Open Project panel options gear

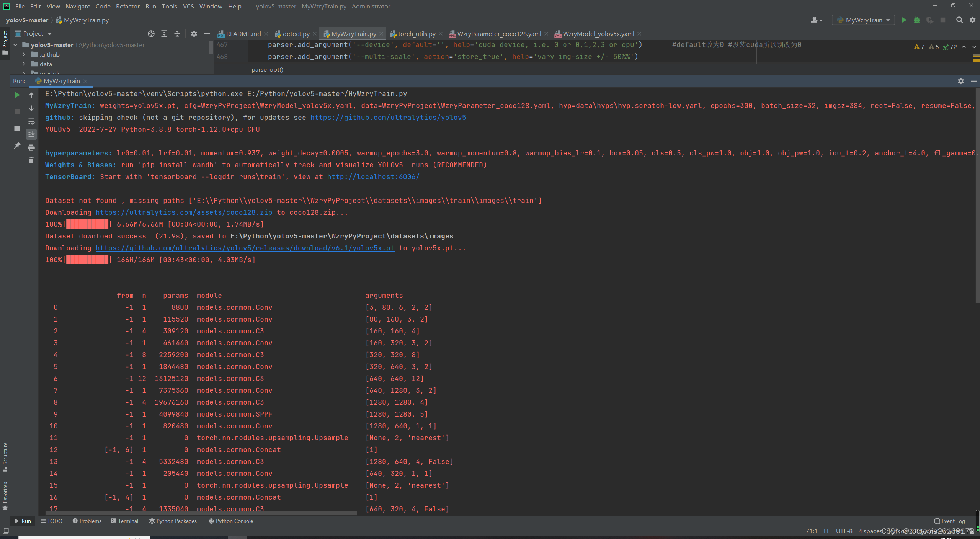194,34
